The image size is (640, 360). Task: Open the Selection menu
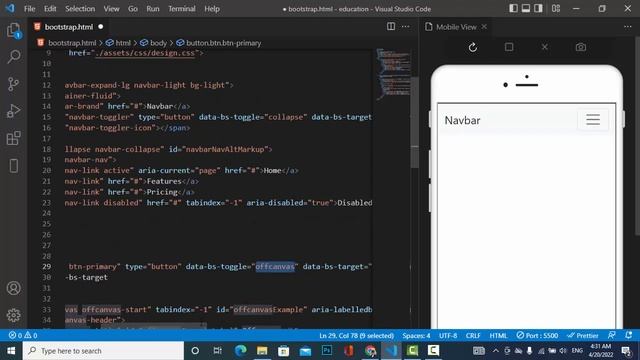coord(80,9)
